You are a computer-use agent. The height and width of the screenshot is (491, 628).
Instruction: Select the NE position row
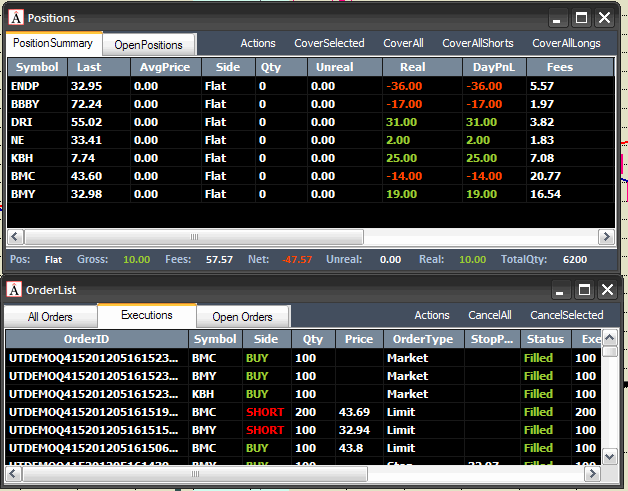coord(311,140)
